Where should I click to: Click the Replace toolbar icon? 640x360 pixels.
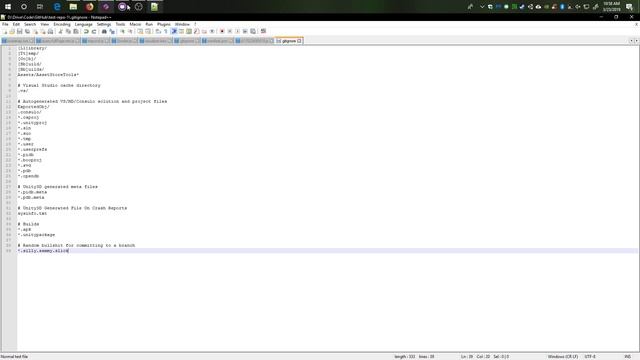(112, 31)
